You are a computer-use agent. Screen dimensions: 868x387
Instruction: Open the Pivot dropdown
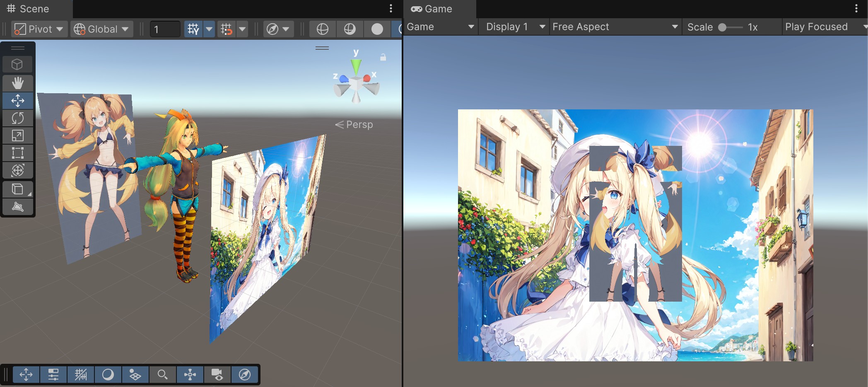39,29
